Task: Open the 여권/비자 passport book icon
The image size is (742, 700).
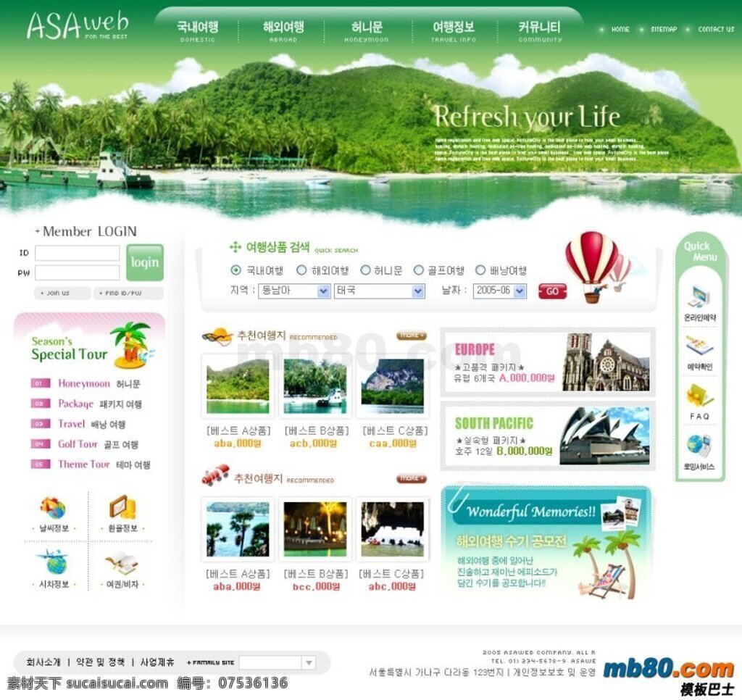Action: (x=122, y=563)
